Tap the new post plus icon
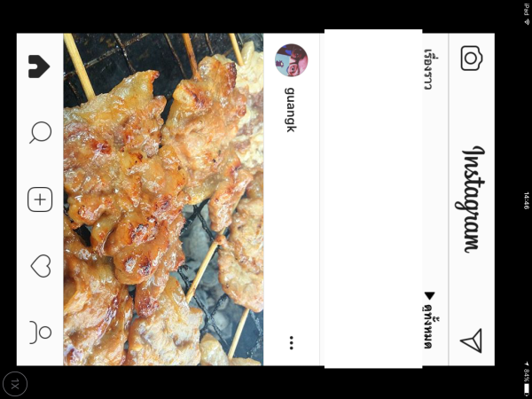 coord(40,199)
